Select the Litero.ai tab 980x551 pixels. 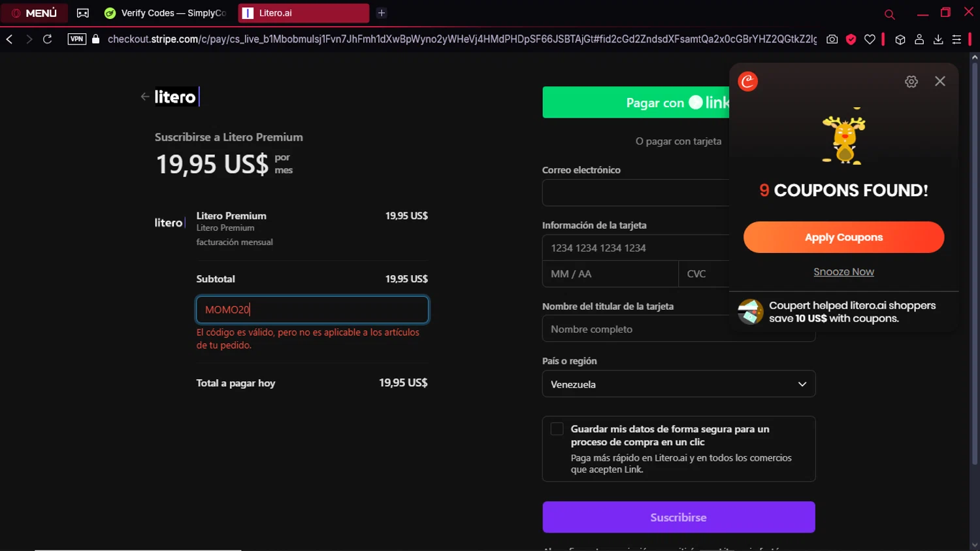304,13
